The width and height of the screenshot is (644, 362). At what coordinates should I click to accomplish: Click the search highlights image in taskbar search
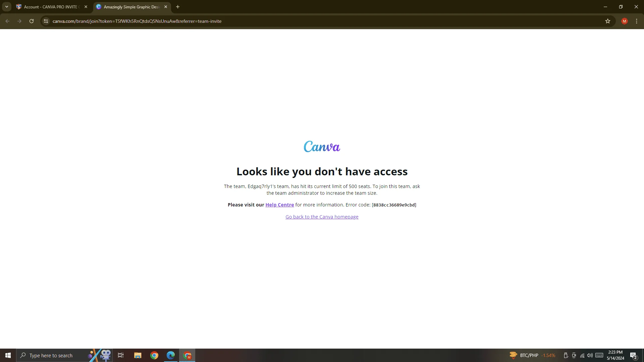100,355
